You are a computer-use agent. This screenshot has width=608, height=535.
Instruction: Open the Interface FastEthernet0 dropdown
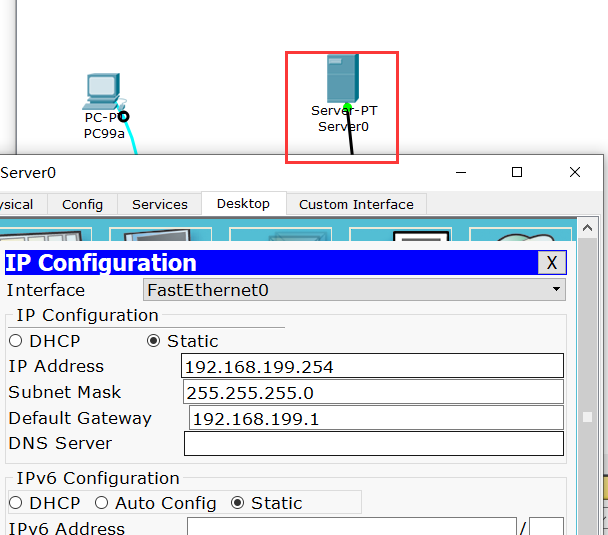[x=354, y=290]
